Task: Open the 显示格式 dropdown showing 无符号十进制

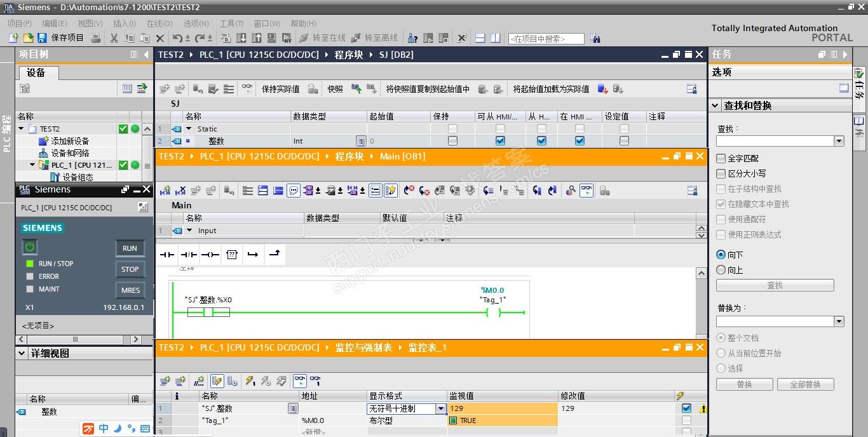Action: coord(441,409)
